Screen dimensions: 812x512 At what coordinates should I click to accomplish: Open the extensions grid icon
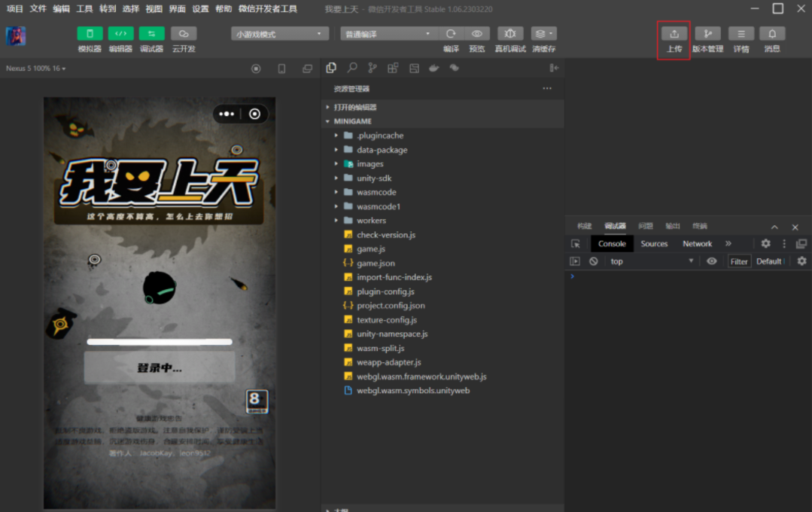(x=393, y=68)
